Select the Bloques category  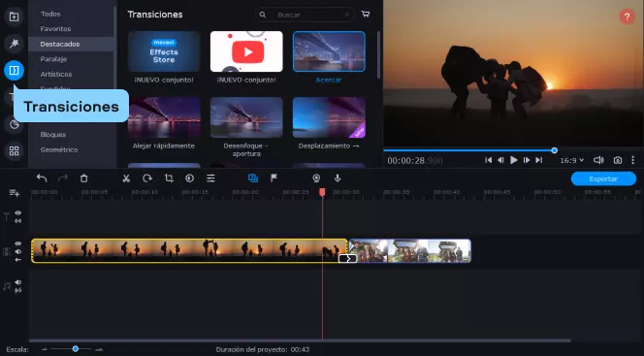pos(53,135)
